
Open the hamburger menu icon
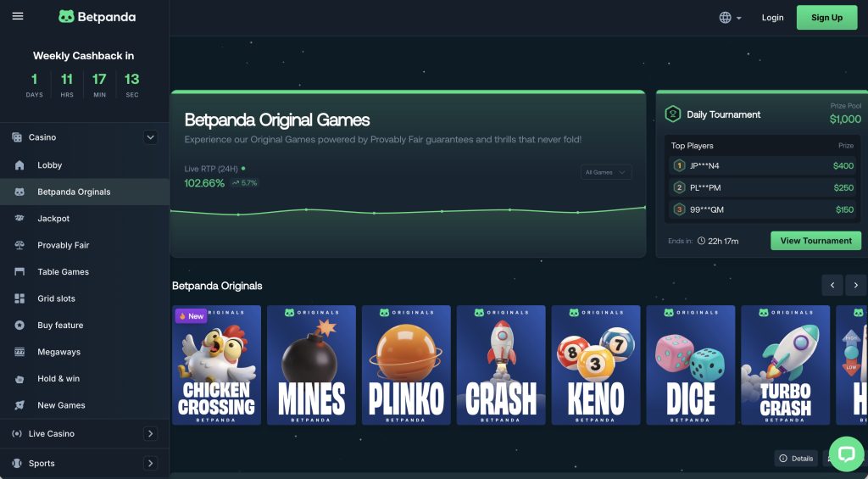point(18,16)
